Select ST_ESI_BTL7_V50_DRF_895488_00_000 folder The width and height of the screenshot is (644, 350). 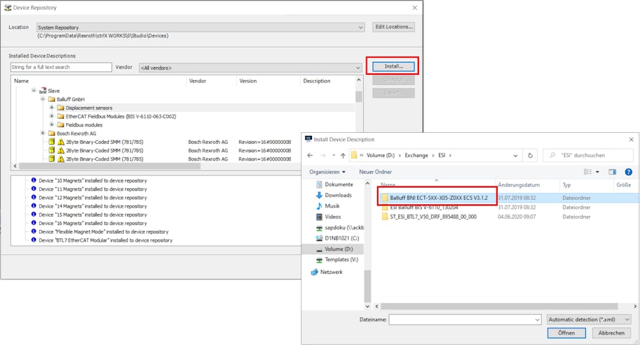click(433, 217)
